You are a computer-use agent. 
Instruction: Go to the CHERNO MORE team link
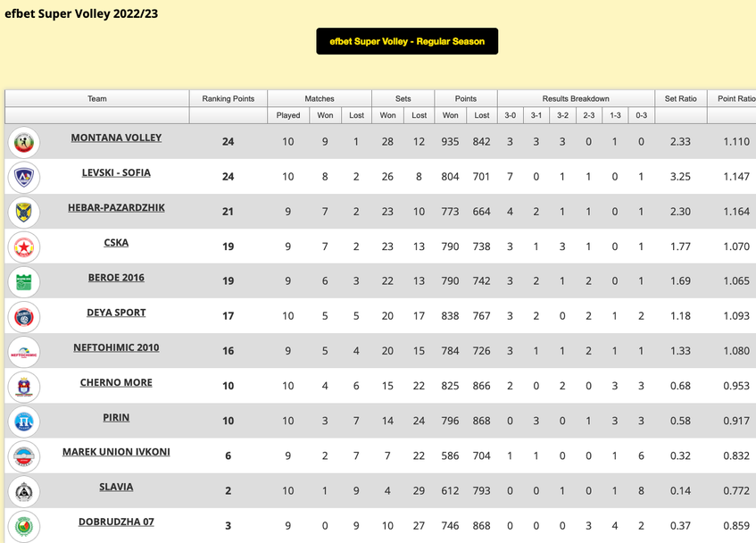tap(116, 382)
